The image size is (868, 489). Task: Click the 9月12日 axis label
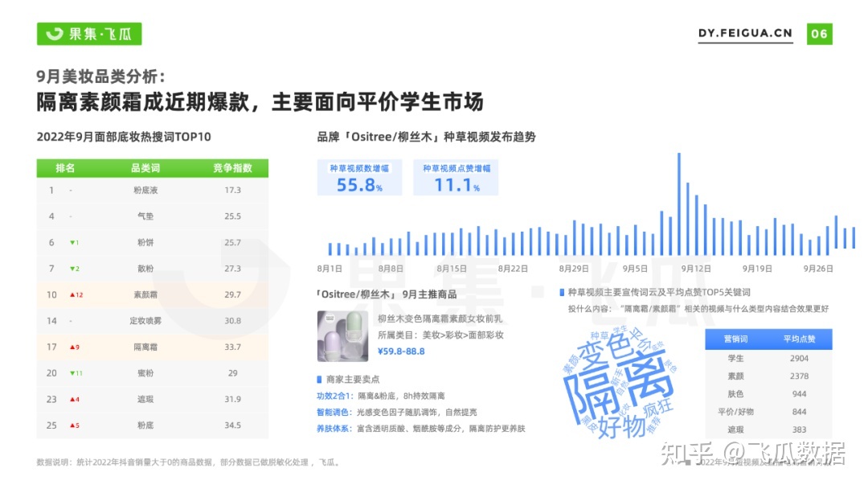point(696,269)
